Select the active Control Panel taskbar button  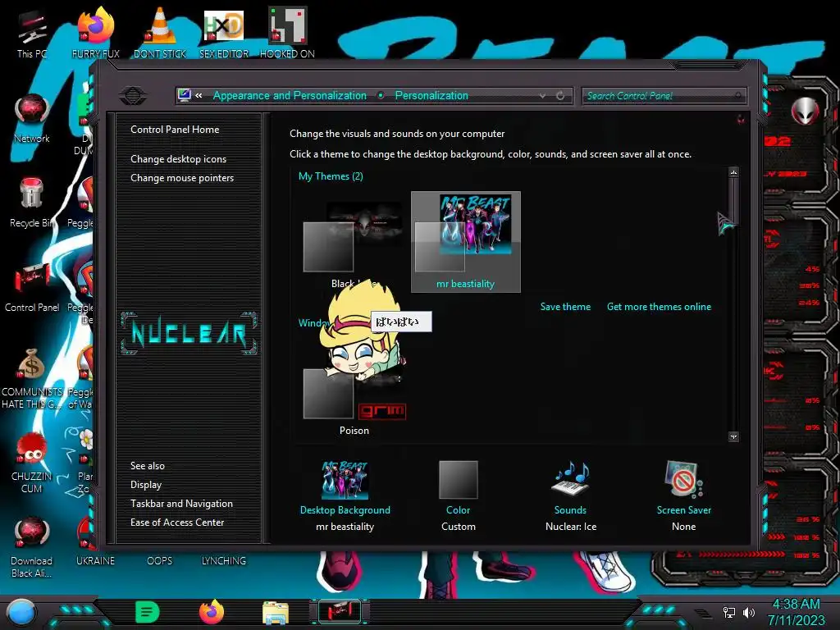pos(340,612)
